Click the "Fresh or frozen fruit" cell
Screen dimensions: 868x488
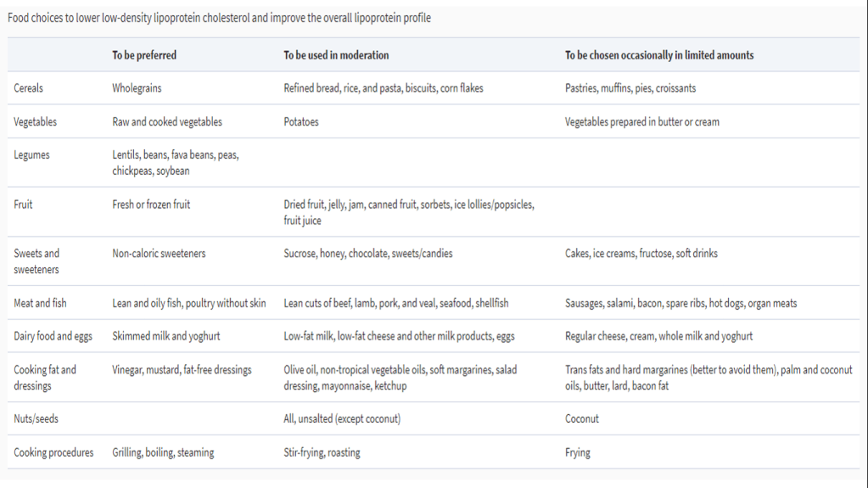[151, 205]
